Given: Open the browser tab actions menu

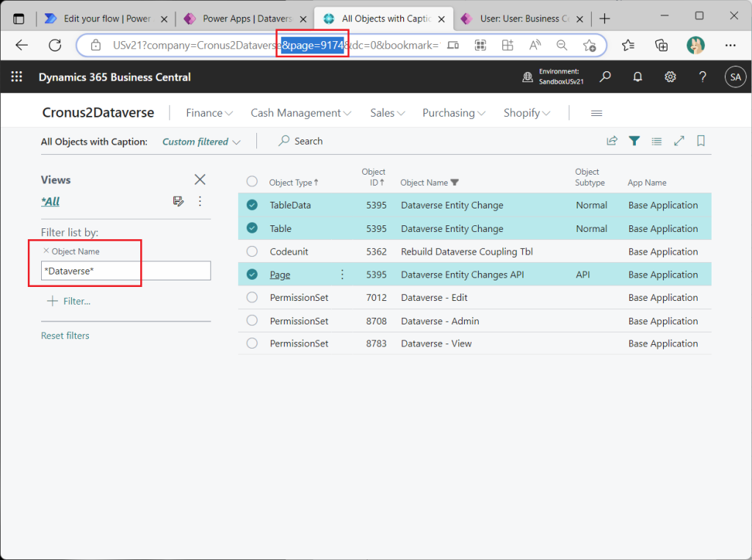Looking at the screenshot, I should (x=18, y=19).
